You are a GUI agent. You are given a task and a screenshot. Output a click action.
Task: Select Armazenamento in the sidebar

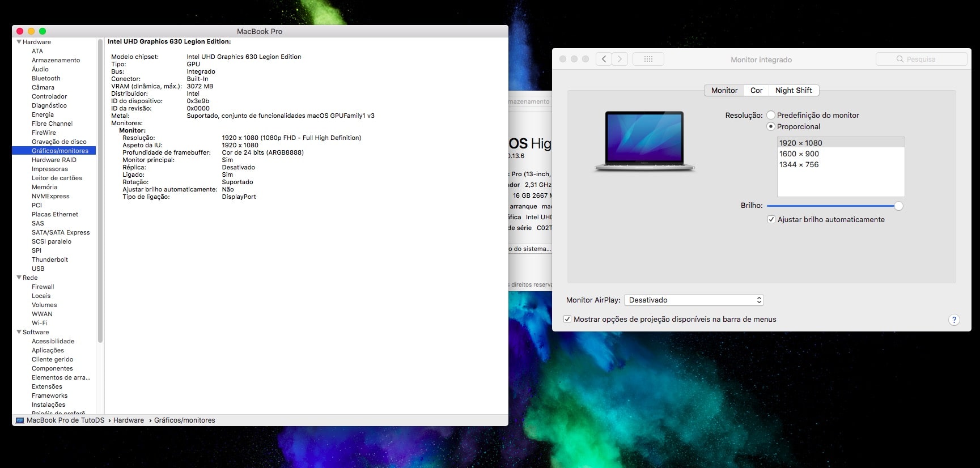pyautogui.click(x=56, y=60)
